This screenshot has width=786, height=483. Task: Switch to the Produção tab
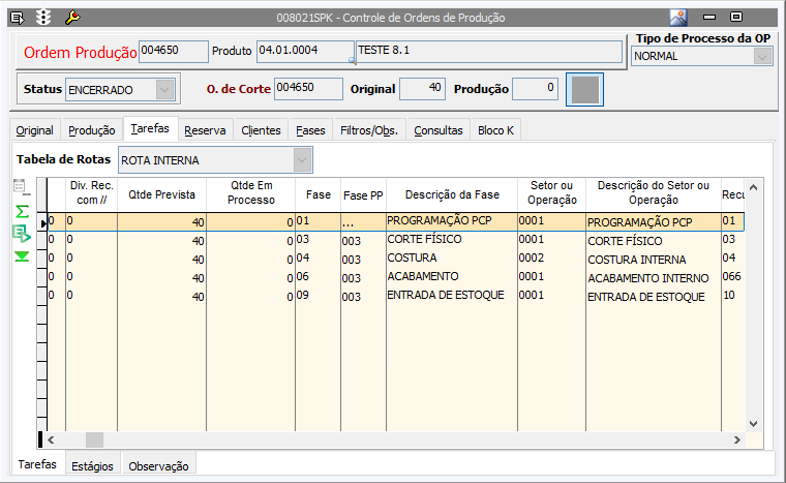tap(92, 131)
